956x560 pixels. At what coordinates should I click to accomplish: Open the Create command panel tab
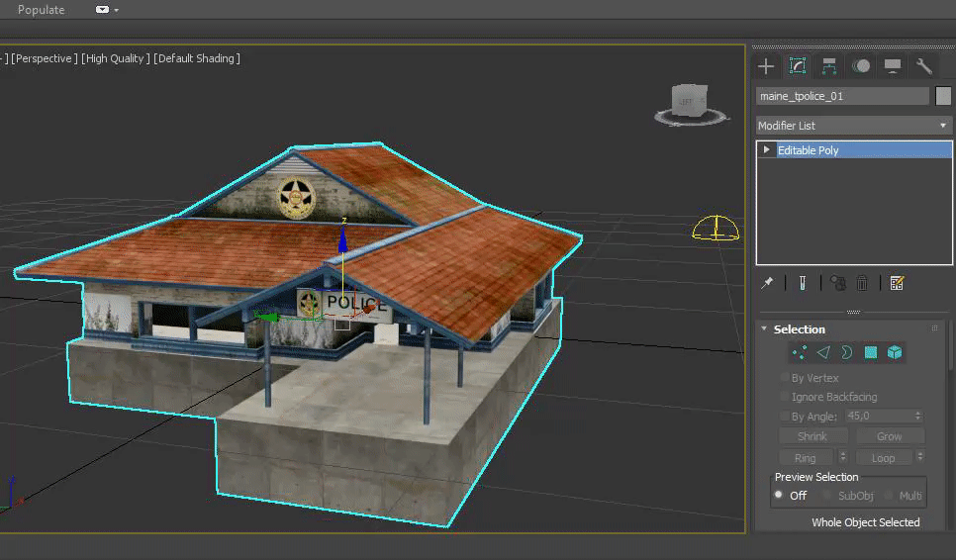point(766,66)
